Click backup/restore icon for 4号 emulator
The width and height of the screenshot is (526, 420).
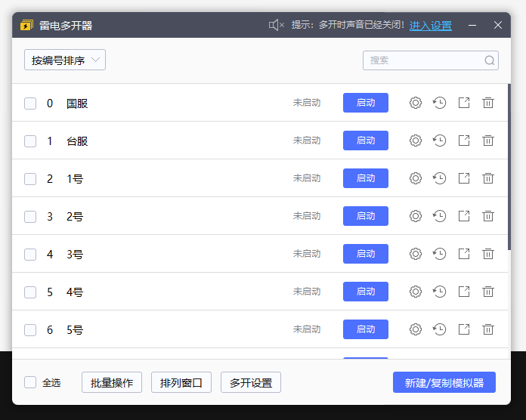439,292
